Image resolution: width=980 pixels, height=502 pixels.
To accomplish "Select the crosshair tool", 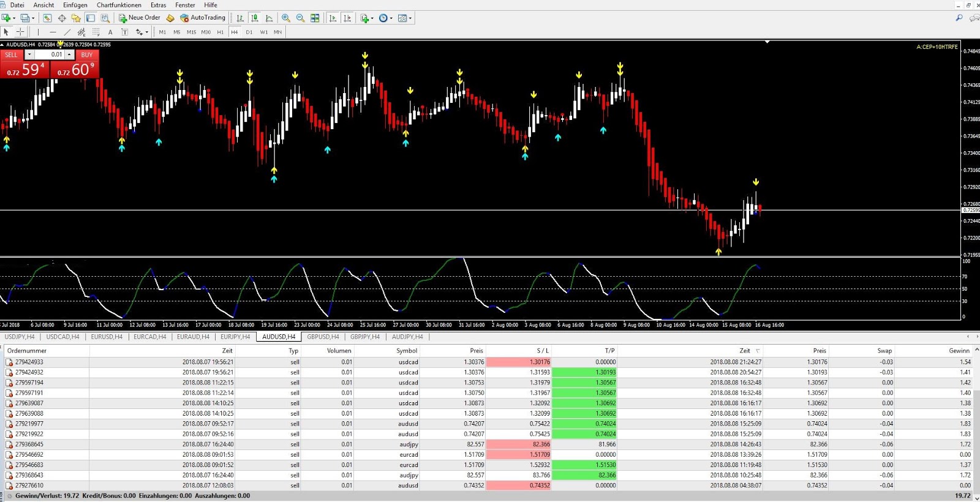I will pos(20,32).
